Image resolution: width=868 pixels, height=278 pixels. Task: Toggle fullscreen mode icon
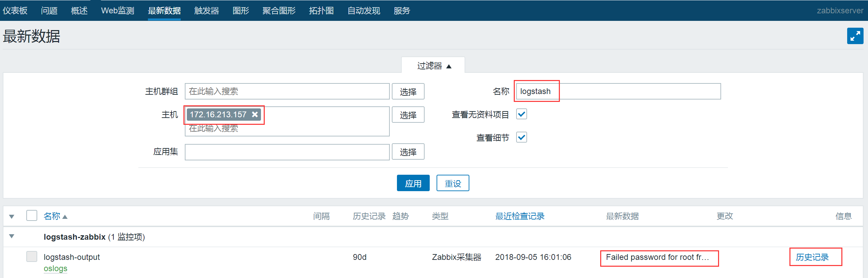pyautogui.click(x=855, y=36)
